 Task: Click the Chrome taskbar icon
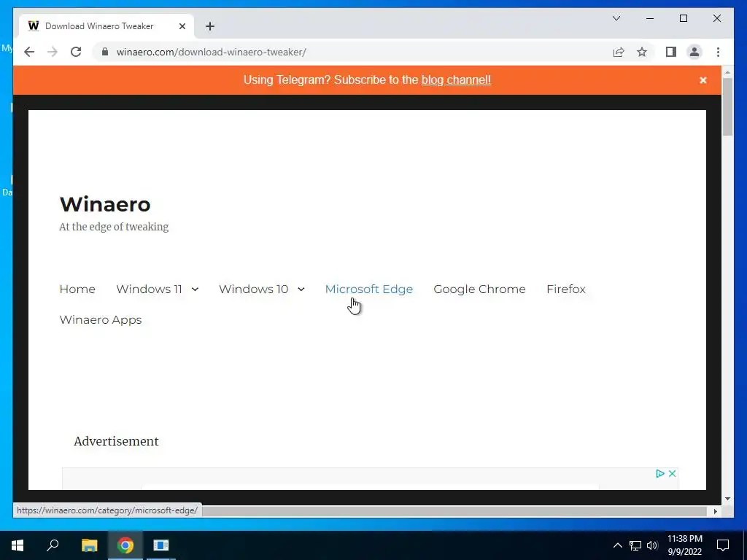click(x=125, y=545)
